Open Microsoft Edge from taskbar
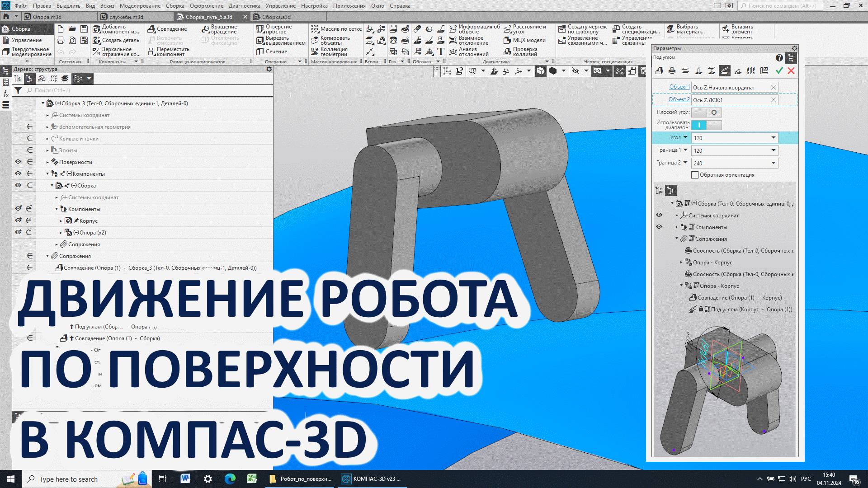The width and height of the screenshot is (868, 488). [230, 479]
